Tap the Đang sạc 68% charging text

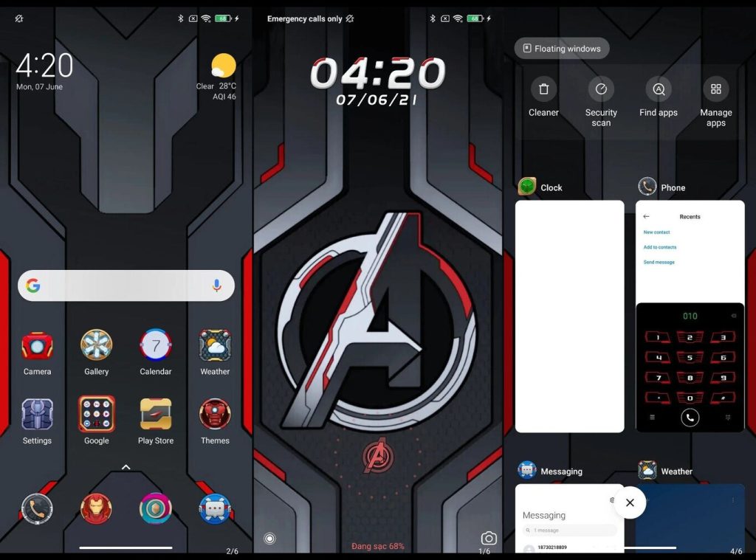pos(378,546)
